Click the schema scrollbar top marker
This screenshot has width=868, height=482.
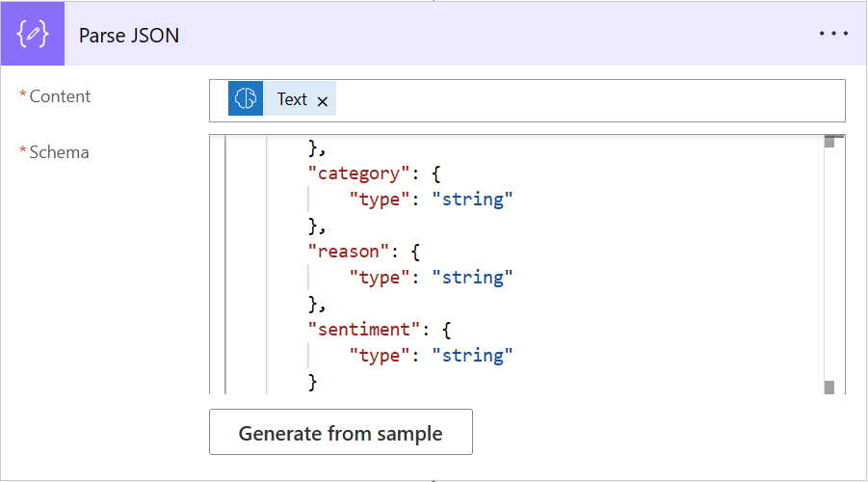click(x=829, y=143)
